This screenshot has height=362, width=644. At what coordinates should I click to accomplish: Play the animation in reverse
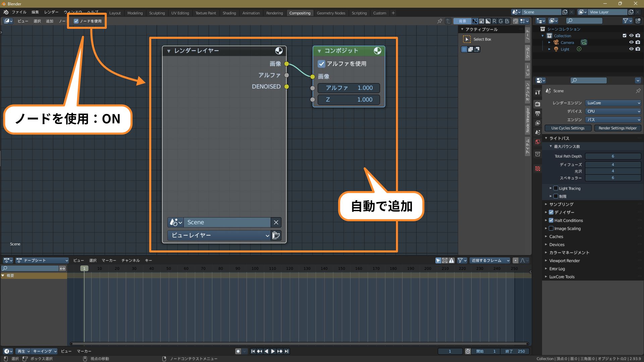[266, 351]
